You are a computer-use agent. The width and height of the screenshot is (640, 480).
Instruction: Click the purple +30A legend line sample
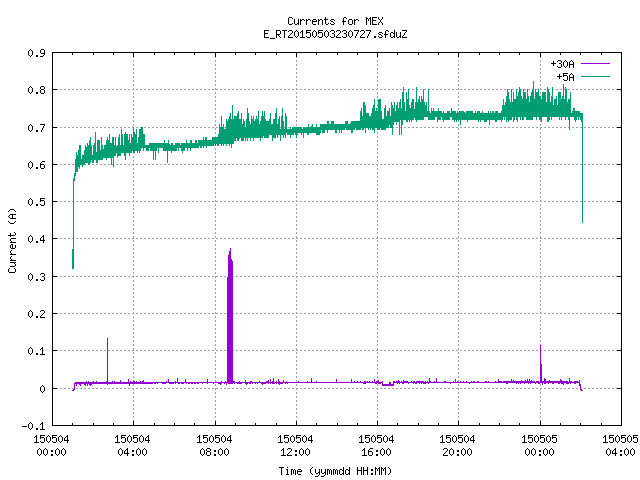click(595, 64)
